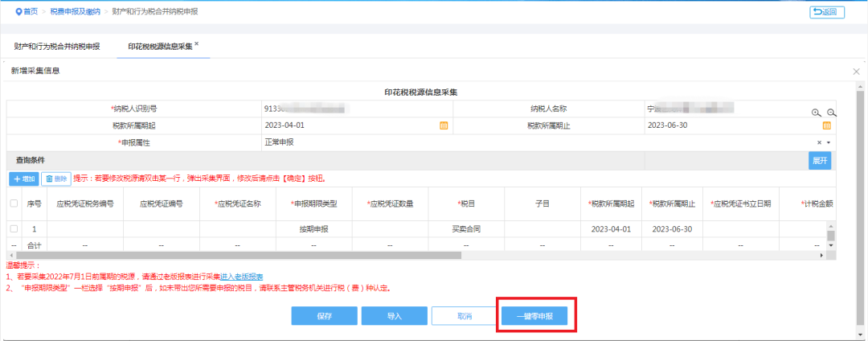Tick the select-all checkbox in table header
The image size is (868, 341).
tap(13, 203)
